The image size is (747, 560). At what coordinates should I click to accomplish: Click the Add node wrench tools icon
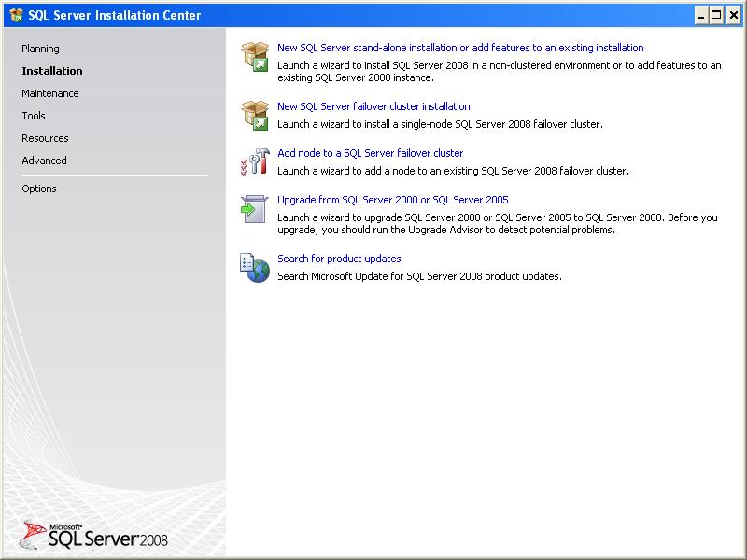pyautogui.click(x=255, y=161)
